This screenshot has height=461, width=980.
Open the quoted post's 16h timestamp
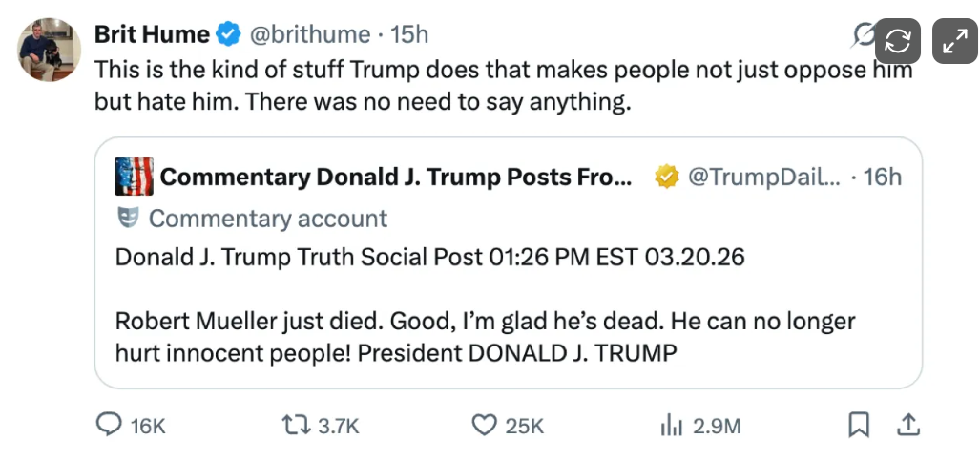[883, 177]
